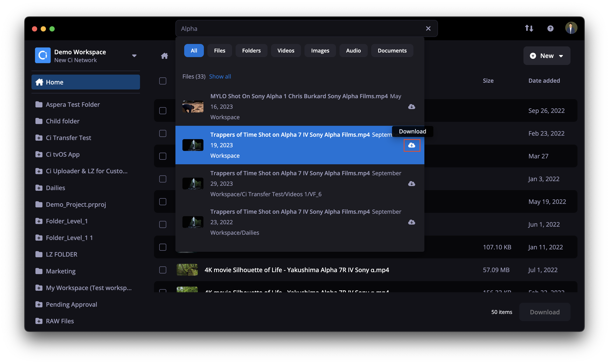This screenshot has width=609, height=364.
Task: Click the Folder_Level_1 folder plus icon
Action: 39,221
